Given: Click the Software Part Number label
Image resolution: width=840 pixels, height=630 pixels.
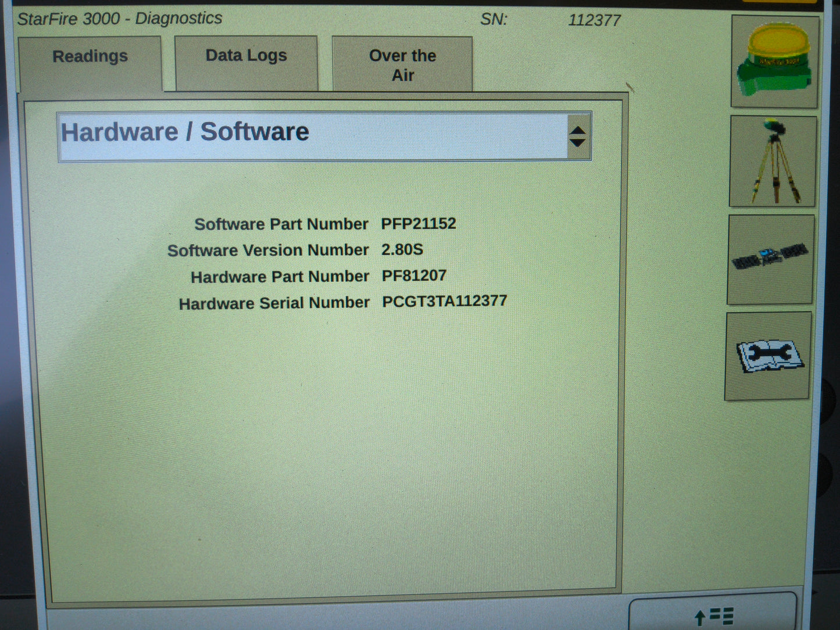Looking at the screenshot, I should click(281, 224).
